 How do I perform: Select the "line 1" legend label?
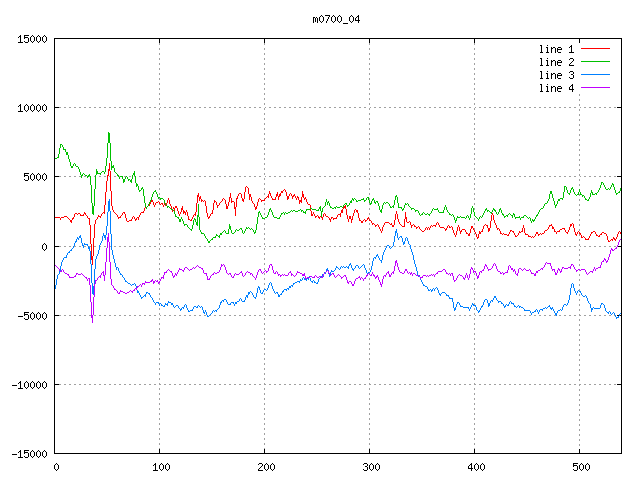556,49
